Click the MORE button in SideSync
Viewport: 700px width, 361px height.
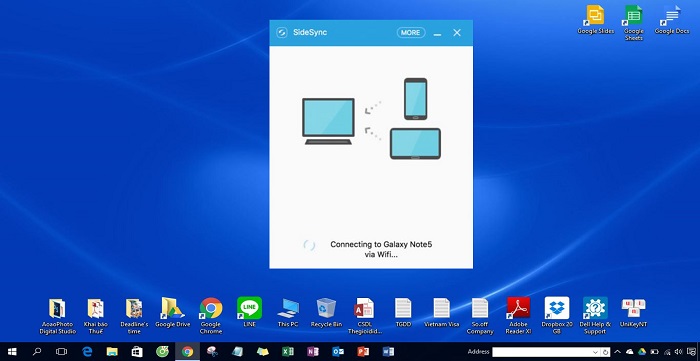tap(411, 33)
